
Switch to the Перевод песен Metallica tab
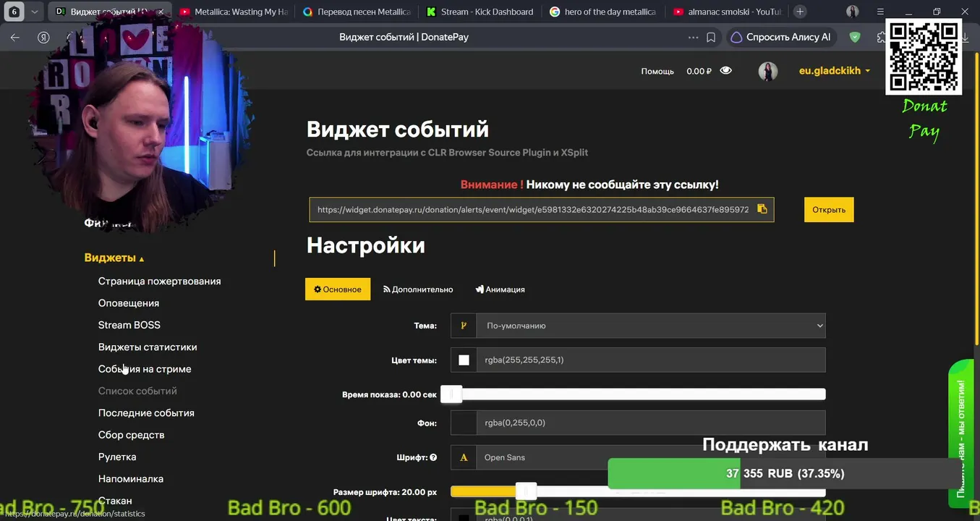[356, 12]
